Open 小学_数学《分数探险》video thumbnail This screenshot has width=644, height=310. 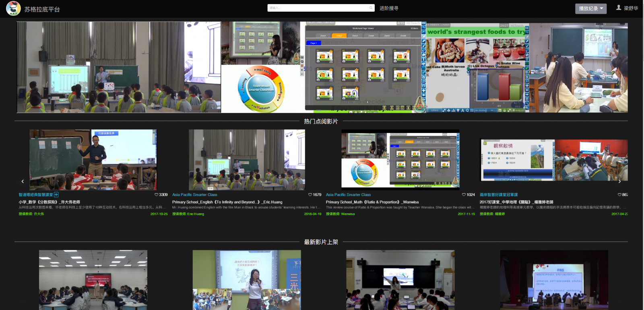93,160
